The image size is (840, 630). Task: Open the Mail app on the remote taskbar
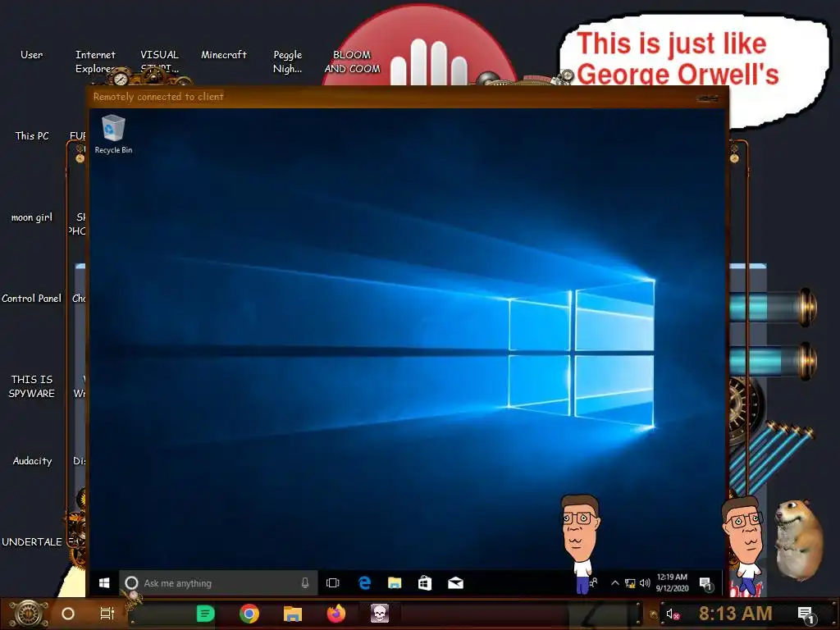455,583
